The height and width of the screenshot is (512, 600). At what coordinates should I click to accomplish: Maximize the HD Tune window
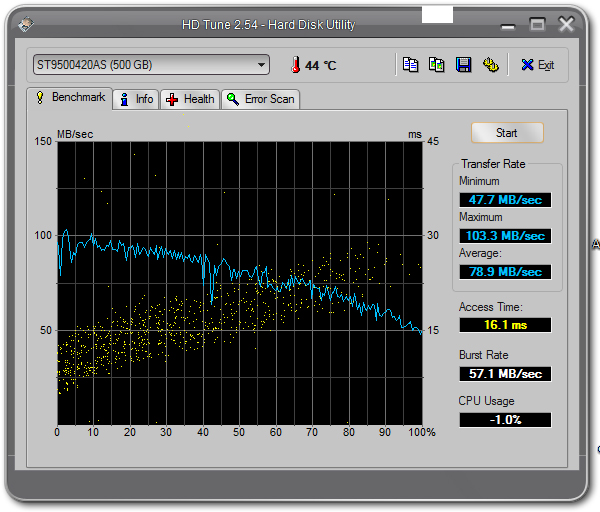pyautogui.click(x=537, y=23)
